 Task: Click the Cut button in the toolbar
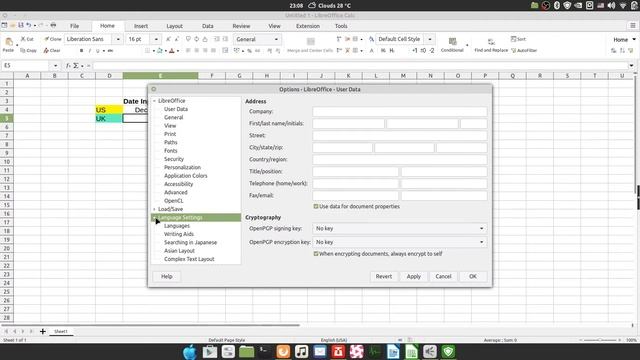click(x=27, y=39)
